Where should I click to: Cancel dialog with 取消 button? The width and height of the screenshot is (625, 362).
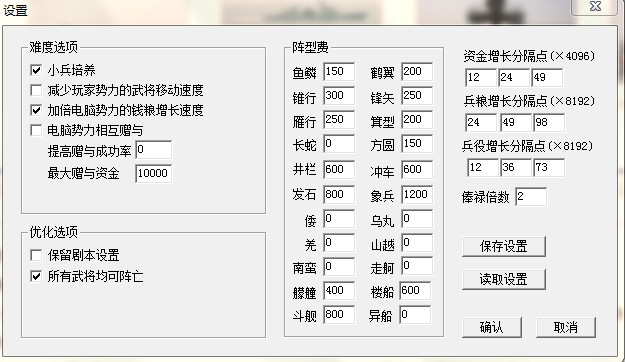[566, 327]
